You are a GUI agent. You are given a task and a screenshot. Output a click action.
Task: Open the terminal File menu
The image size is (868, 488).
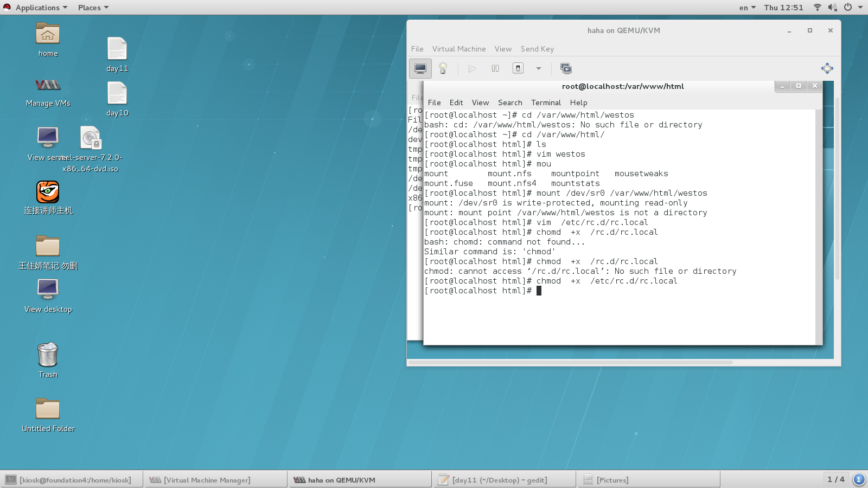point(434,102)
